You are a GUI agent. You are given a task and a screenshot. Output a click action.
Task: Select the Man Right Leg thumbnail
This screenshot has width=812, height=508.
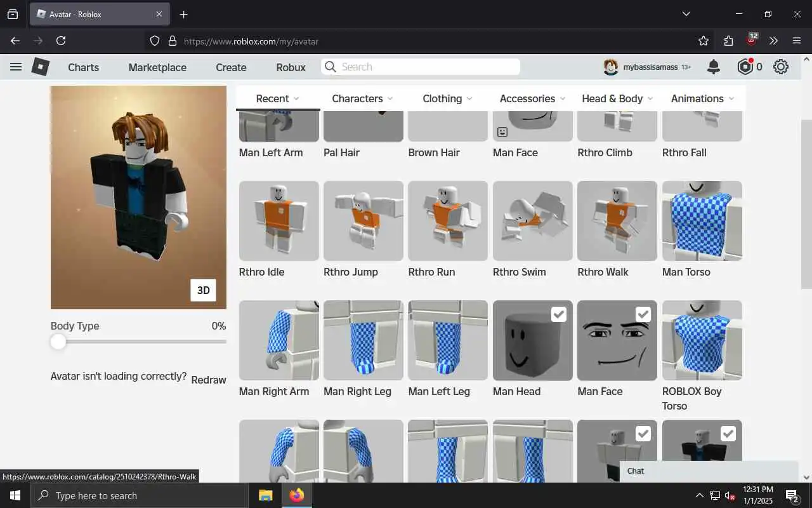[363, 340]
